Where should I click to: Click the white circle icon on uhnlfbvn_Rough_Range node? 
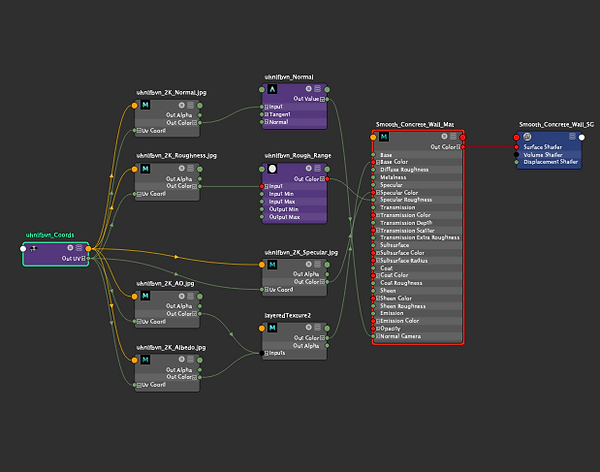tap(272, 168)
